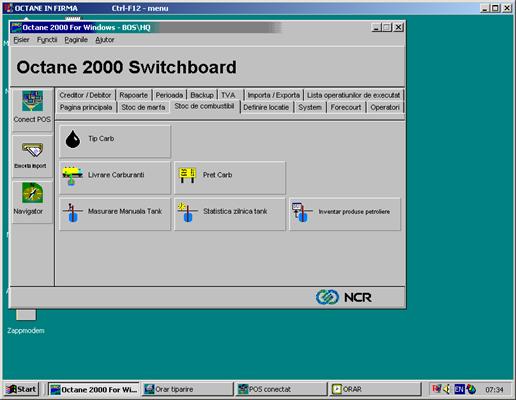Open Lista operatiunilor de executat tab

coord(353,95)
